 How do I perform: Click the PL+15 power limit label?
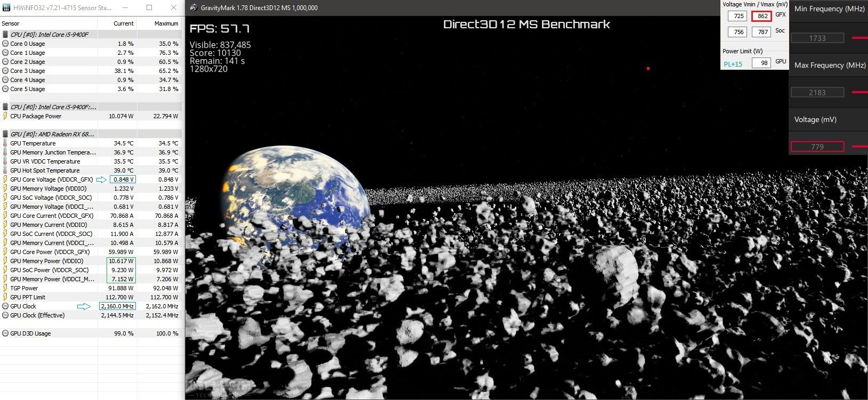coord(733,64)
